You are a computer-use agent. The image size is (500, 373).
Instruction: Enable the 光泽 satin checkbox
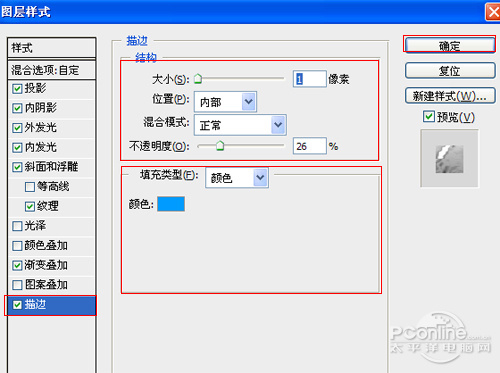pyautogui.click(x=17, y=226)
